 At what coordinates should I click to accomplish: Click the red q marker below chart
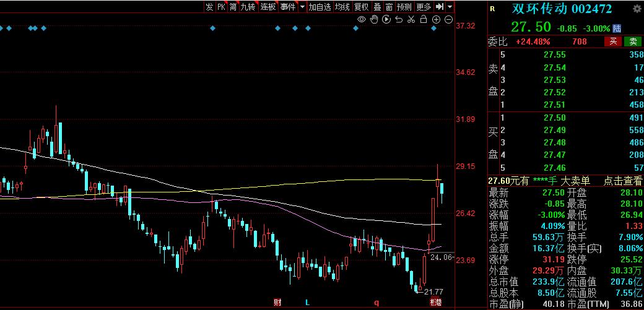(x=376, y=303)
